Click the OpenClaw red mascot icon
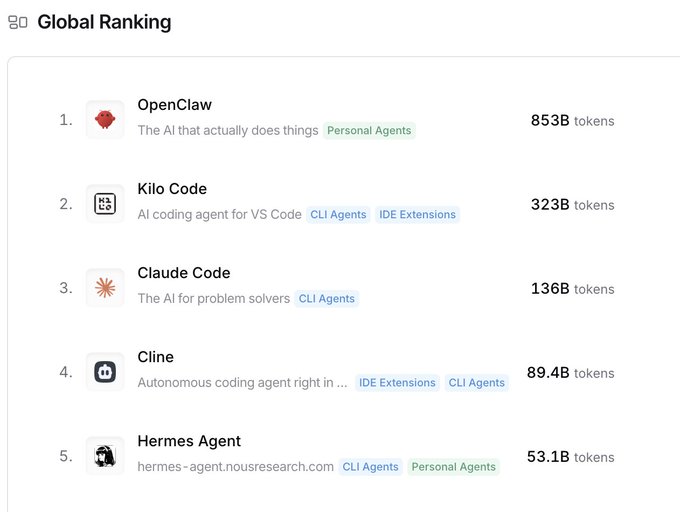This screenshot has width=680, height=512. coord(105,120)
